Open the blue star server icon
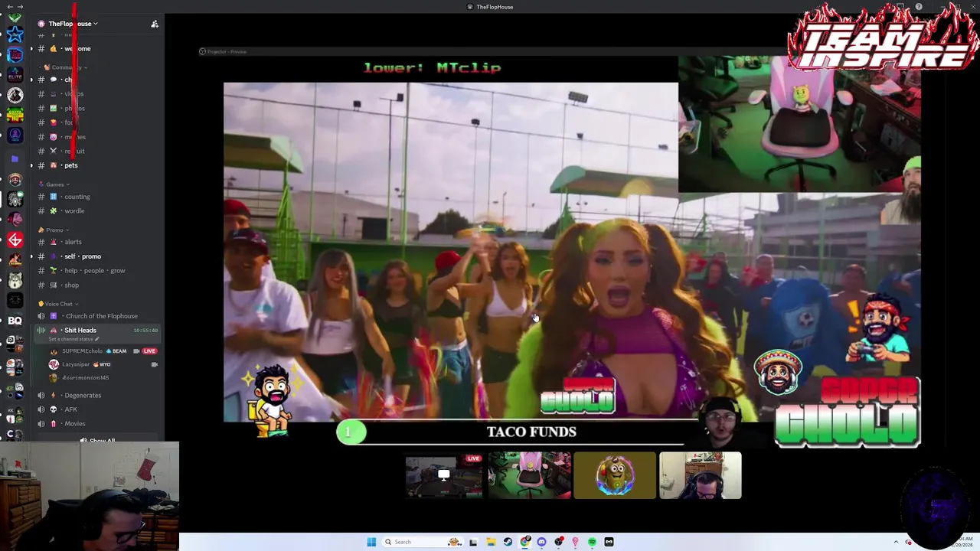Viewport: 980px width, 551px height. [x=15, y=34]
